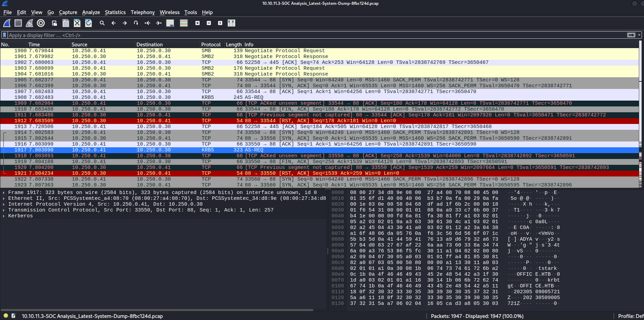The width and height of the screenshot is (644, 320).
Task: Reload this capture file icon
Action: point(88,23)
